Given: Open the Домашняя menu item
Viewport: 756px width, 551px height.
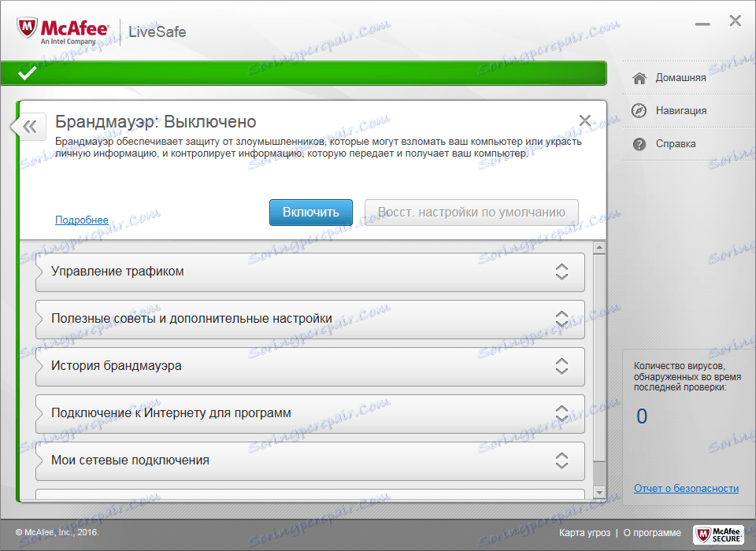Looking at the screenshot, I should coord(680,78).
